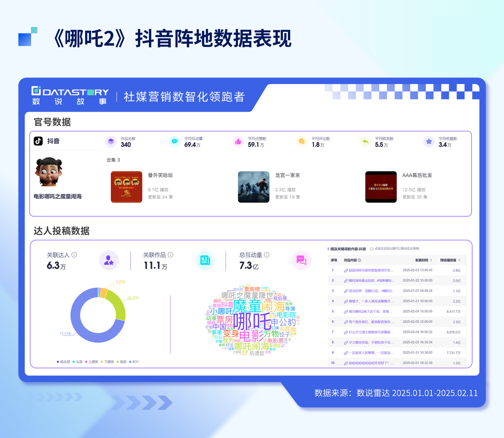Click the 关联达人 user-star icon

point(109,260)
